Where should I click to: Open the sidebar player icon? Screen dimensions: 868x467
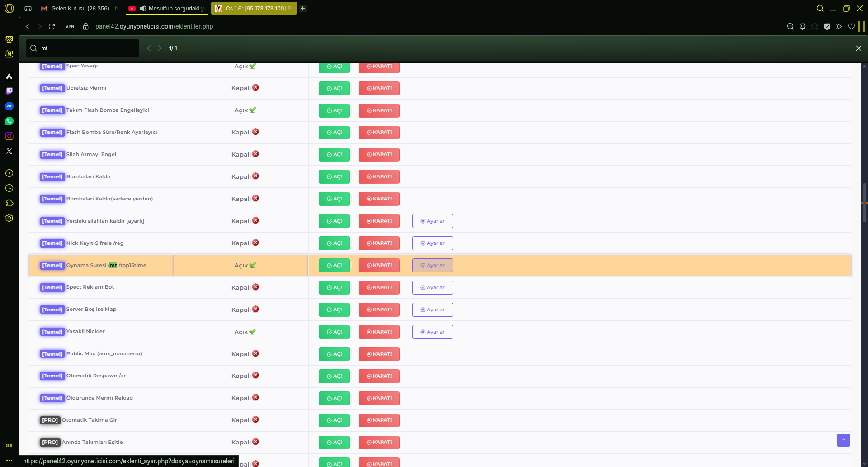pos(9,173)
